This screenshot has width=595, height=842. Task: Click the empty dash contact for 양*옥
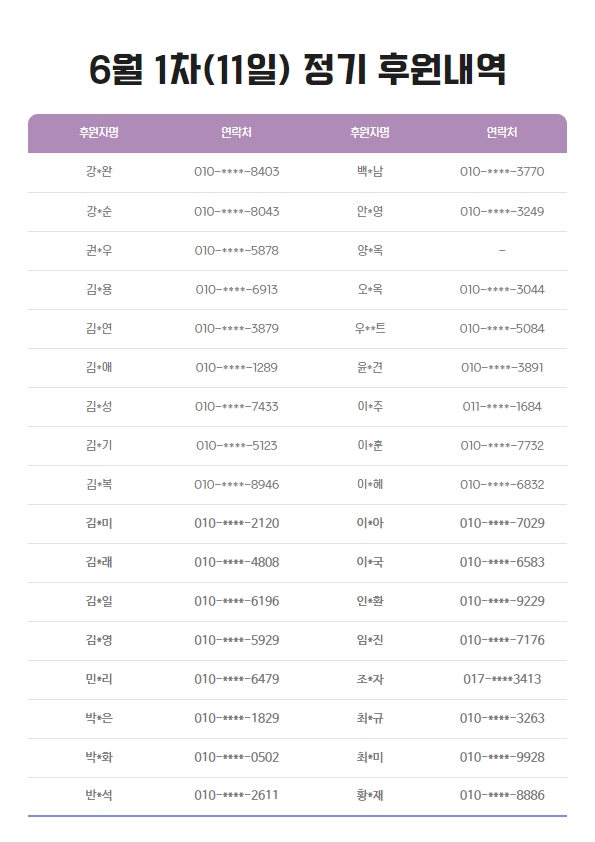coord(502,250)
